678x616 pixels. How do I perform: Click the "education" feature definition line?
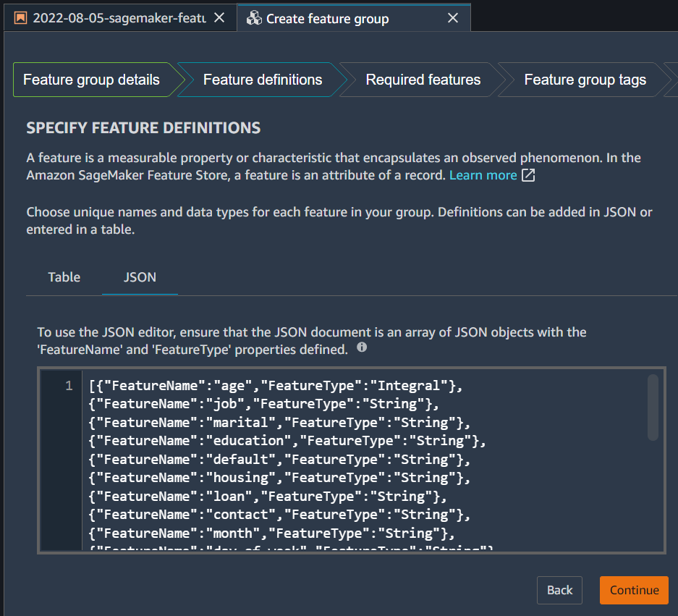tap(287, 441)
